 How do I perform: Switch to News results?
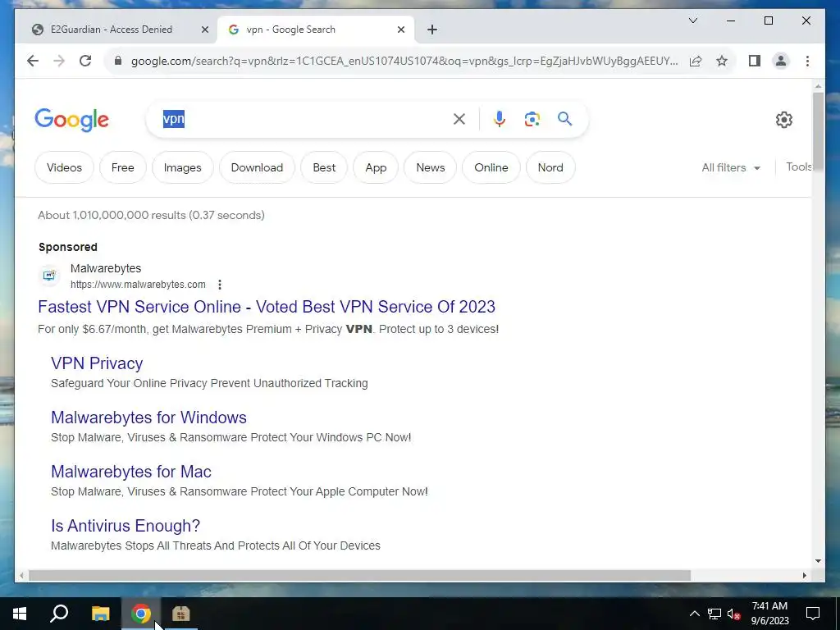(x=430, y=167)
